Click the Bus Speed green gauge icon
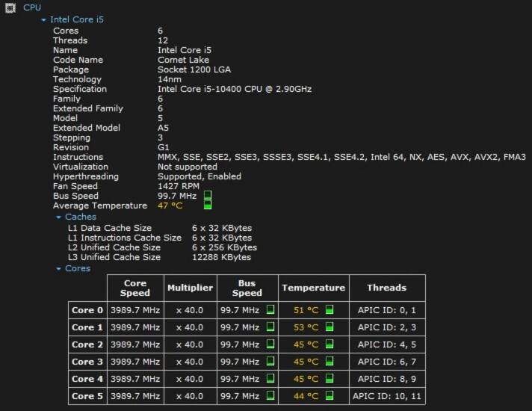This screenshot has height=411, width=532. 208,195
